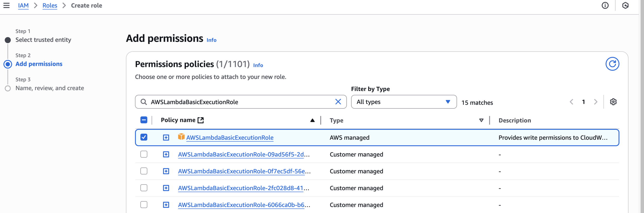Click the Policy name external link icon
644x213 pixels.
200,120
